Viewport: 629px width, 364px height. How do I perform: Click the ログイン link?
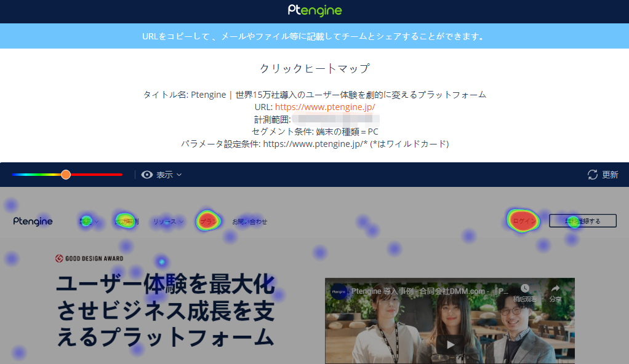click(524, 221)
